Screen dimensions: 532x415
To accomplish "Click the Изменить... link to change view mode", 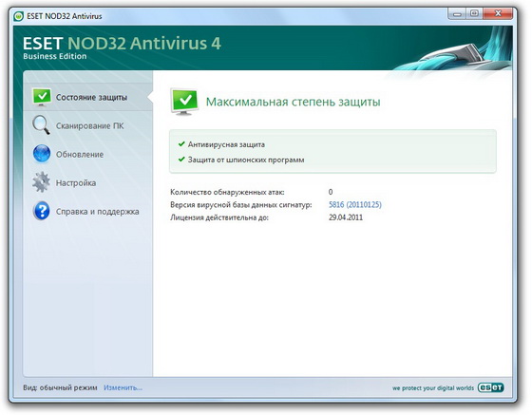I will pos(123,387).
